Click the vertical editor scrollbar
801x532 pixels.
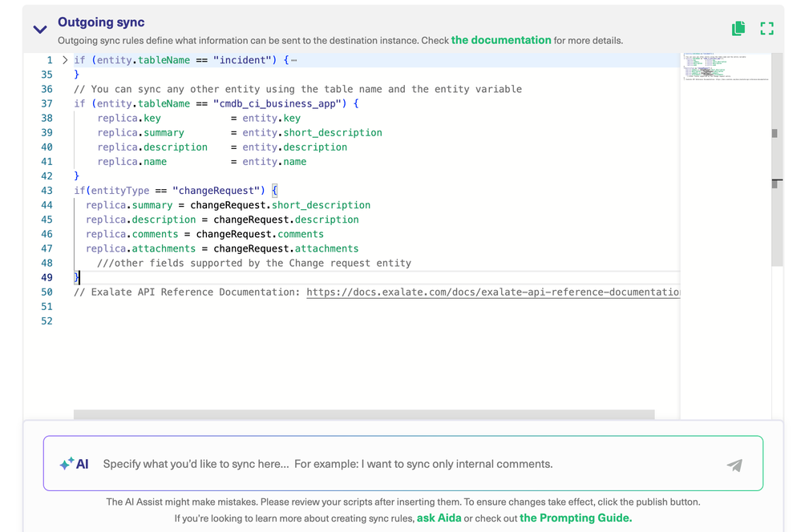(776, 160)
